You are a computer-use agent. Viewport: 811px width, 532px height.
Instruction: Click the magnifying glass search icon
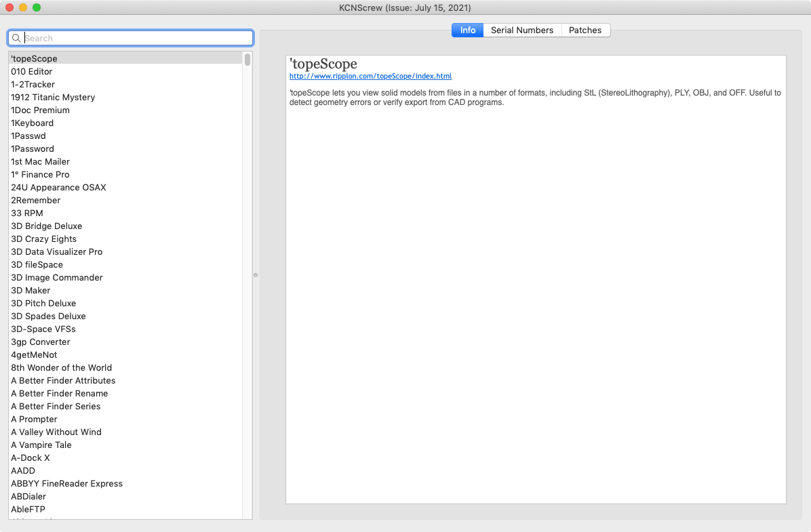click(x=17, y=38)
